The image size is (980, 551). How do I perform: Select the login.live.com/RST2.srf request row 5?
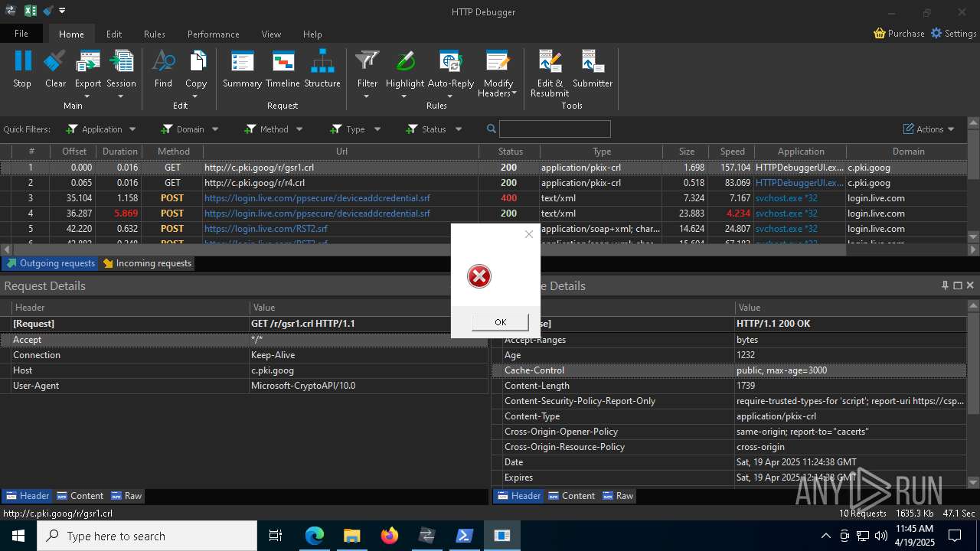[484, 229]
